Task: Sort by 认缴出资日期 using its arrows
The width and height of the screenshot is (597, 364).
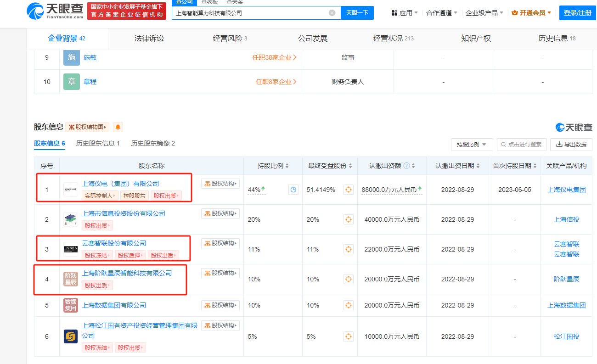Action: coord(478,166)
